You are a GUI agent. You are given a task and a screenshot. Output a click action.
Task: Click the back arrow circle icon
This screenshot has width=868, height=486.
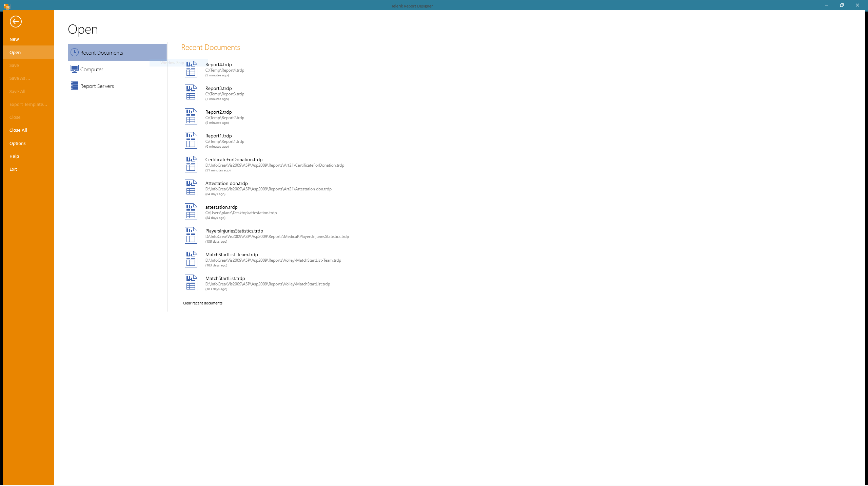16,22
